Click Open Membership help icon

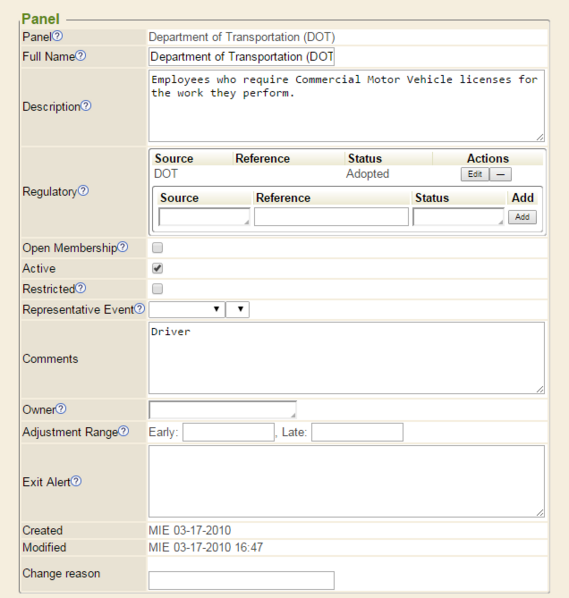[x=123, y=247]
